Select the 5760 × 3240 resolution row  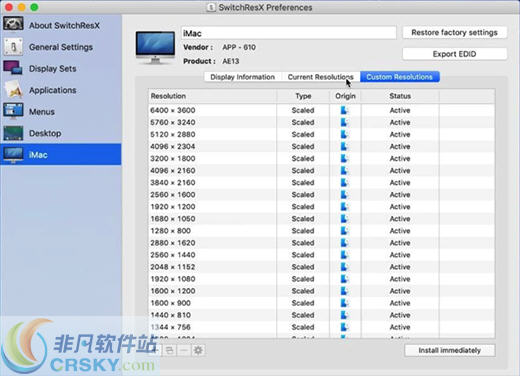[x=321, y=122]
